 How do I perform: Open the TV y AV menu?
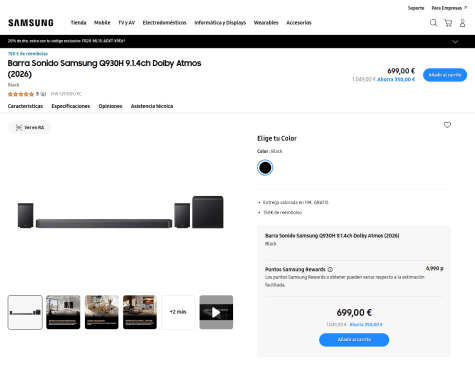coord(126,23)
